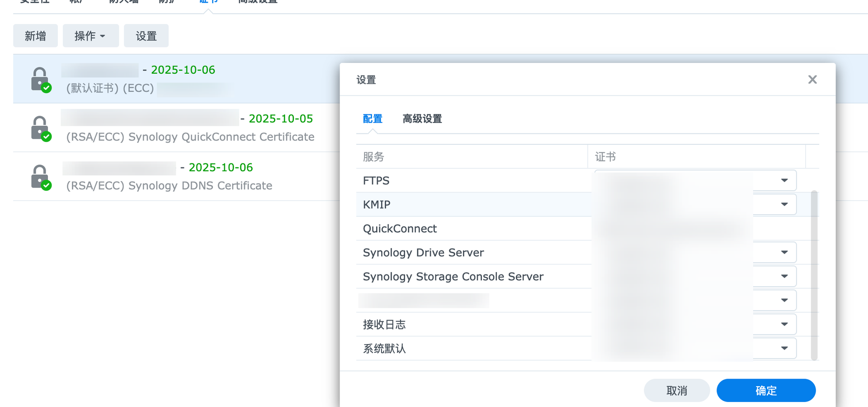Expand the 接收日志 certificate dropdown
The image size is (868, 407).
coord(785,324)
